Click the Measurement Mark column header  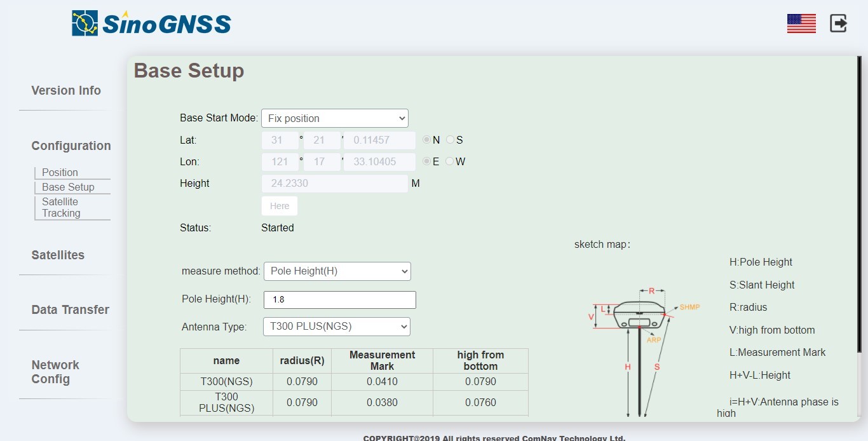[383, 361]
